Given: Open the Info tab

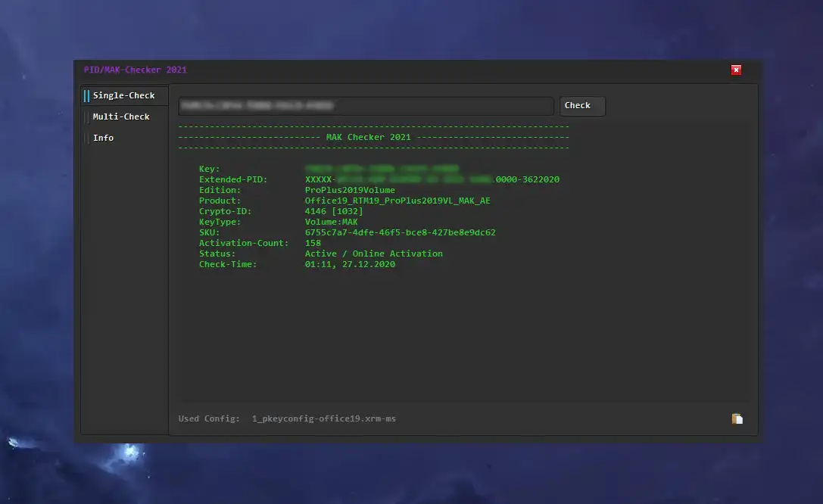Looking at the screenshot, I should (x=104, y=138).
